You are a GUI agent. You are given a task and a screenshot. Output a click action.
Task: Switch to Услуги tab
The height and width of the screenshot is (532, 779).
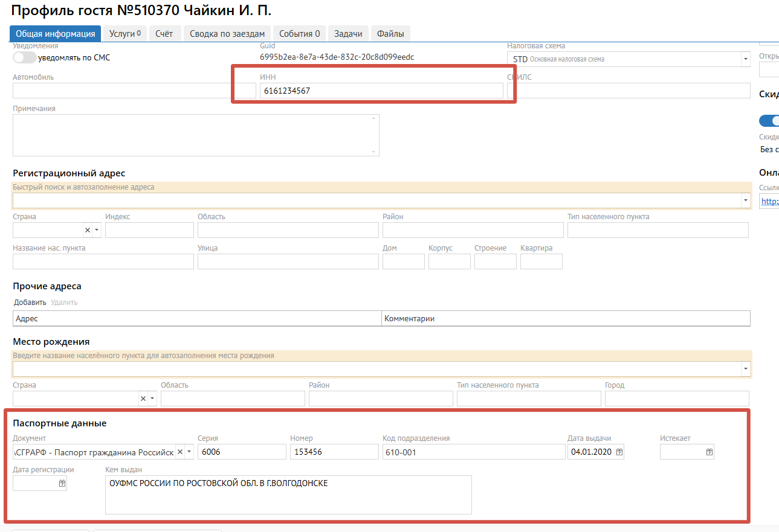point(125,34)
